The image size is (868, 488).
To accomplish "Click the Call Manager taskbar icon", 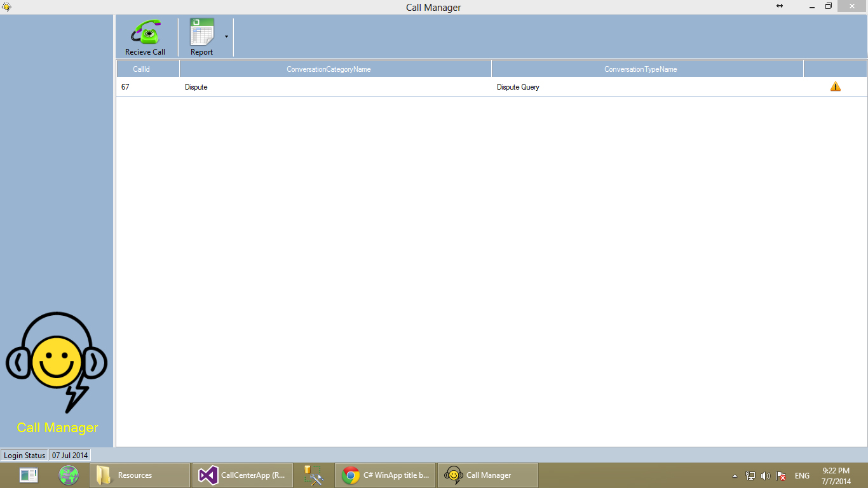I will tap(487, 475).
